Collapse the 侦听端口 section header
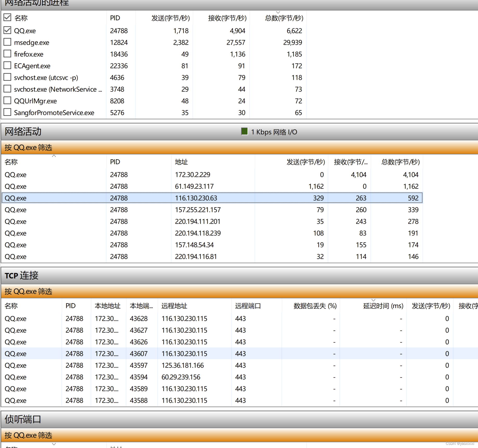This screenshot has height=448, width=478. (239, 419)
